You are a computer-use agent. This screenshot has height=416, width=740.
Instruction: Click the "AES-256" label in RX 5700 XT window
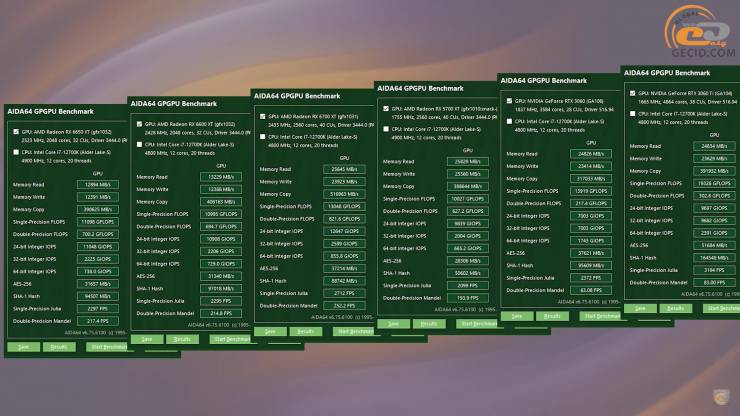[x=392, y=261]
